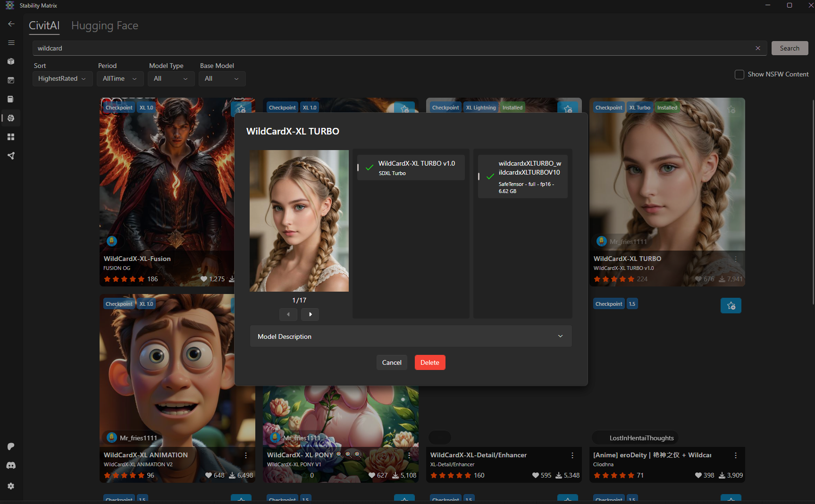Expand the sidebar hamburger menu
This screenshot has height=504, width=815.
tap(11, 43)
